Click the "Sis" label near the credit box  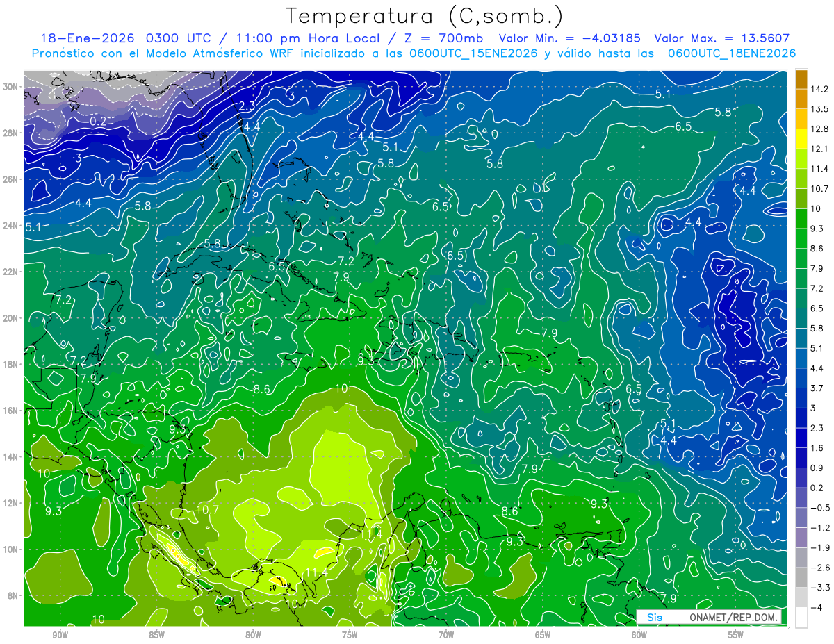point(655,618)
